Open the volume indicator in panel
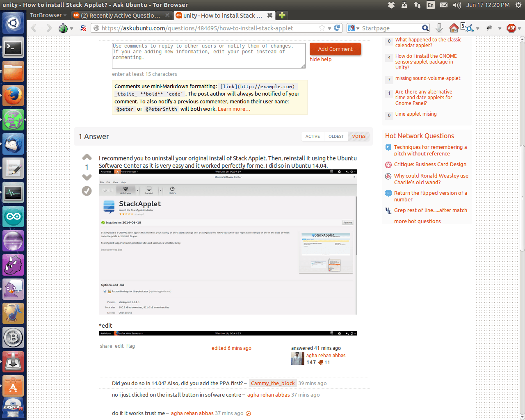 (x=457, y=5)
